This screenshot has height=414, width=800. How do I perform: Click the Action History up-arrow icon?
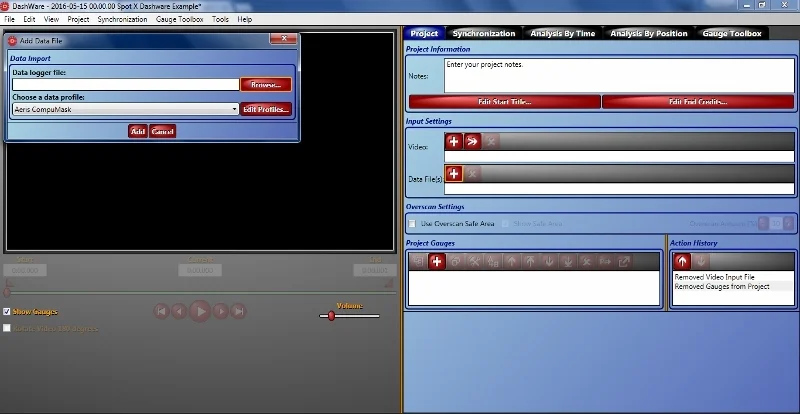pos(682,261)
